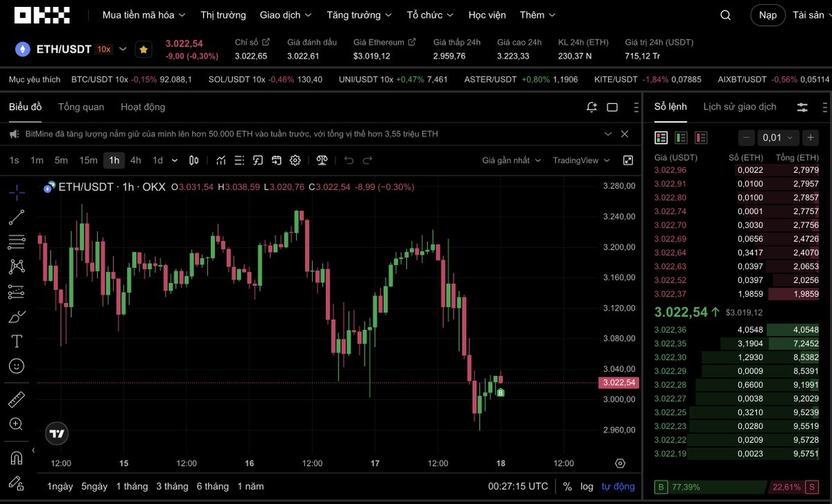Set chart range to '3 tháng'
The width and height of the screenshot is (832, 504).
click(172, 486)
